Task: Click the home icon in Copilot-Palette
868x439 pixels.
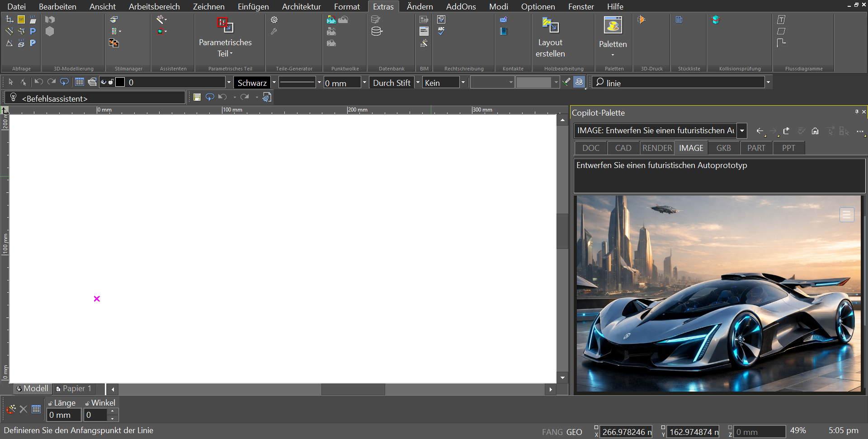Action: (x=815, y=131)
